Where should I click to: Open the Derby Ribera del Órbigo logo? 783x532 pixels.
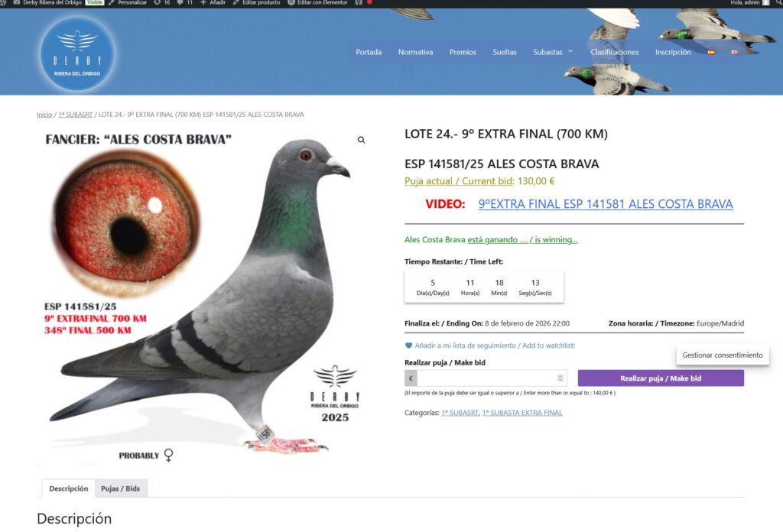77,54
